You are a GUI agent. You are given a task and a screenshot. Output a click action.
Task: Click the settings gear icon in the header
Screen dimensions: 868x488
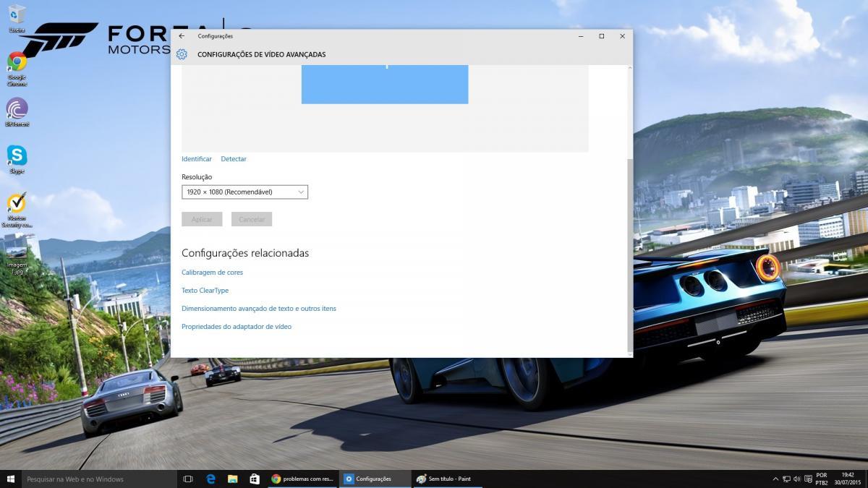point(182,54)
